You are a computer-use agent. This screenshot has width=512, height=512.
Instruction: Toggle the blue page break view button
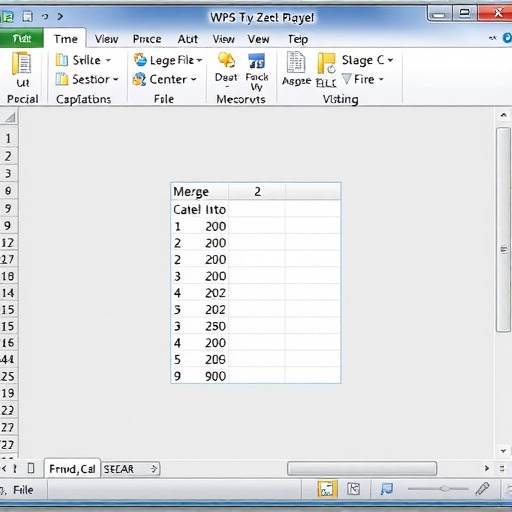(x=387, y=489)
